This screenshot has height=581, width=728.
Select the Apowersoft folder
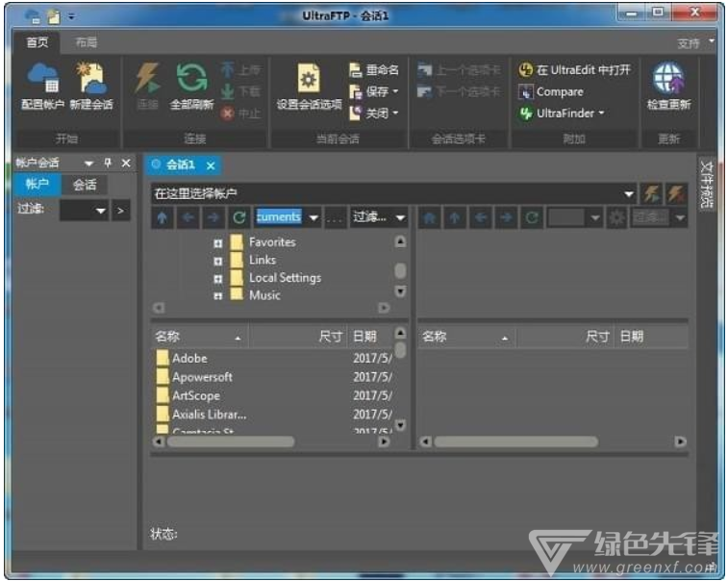point(202,377)
